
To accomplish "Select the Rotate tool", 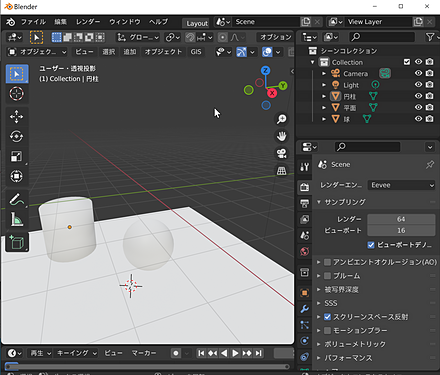I will click(x=16, y=136).
